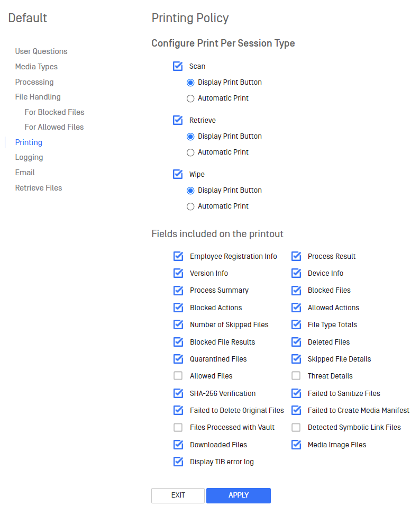Toggle the Wipe session checkbox

178,174
